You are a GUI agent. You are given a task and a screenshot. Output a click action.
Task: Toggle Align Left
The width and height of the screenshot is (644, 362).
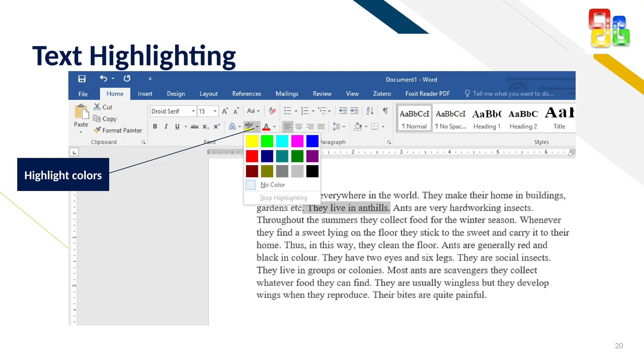[x=287, y=126]
